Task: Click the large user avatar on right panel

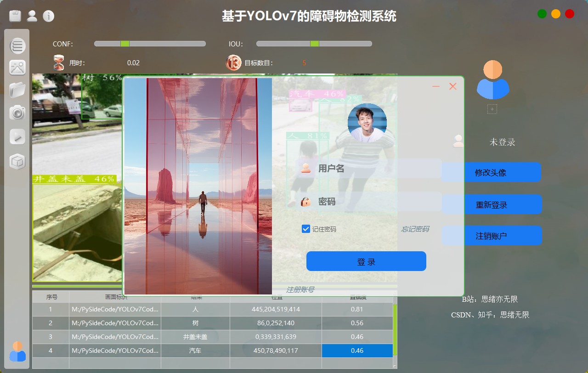Action: coord(492,80)
